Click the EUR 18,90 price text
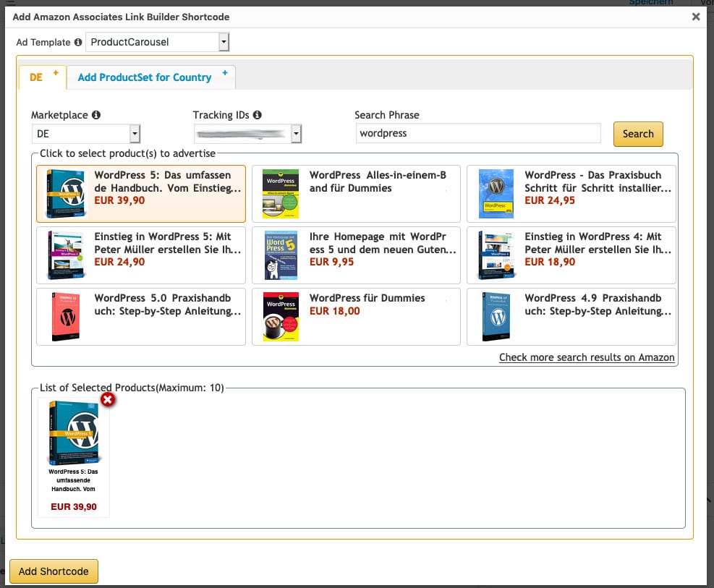Viewport: 714px width, 588px height. tap(550, 262)
